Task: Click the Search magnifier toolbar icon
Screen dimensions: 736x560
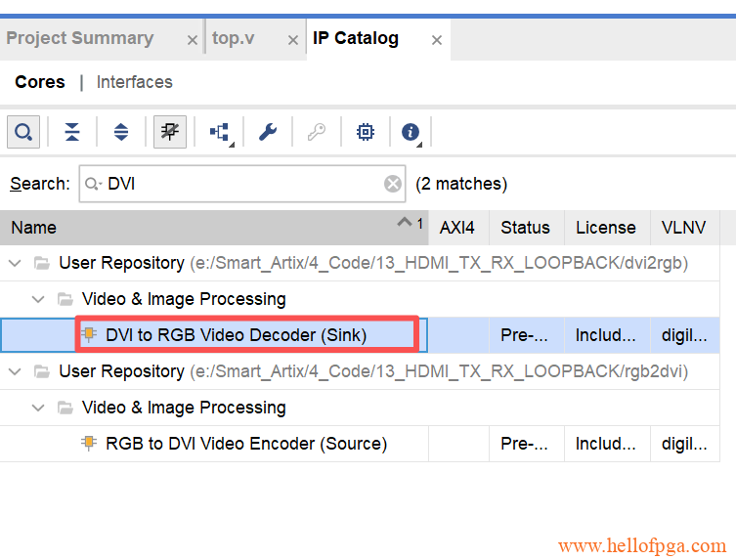Action: point(23,132)
